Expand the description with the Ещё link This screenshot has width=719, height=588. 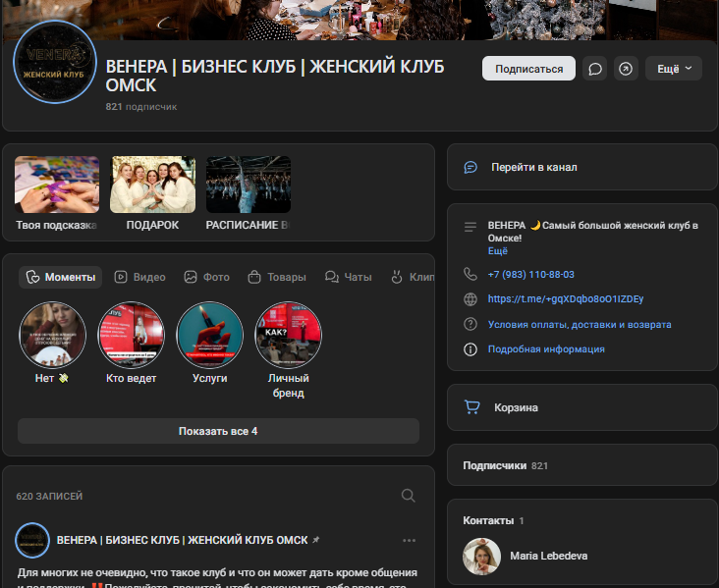pos(498,250)
